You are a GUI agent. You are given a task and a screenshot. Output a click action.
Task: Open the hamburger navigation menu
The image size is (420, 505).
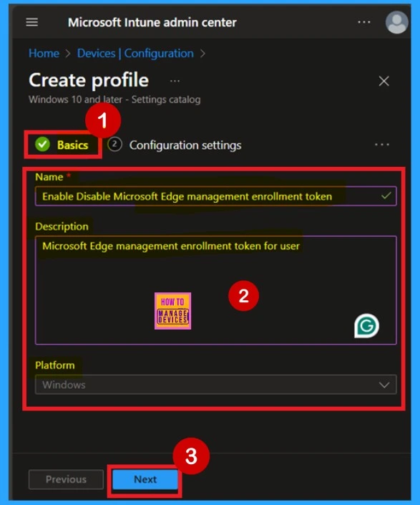pos(31,22)
